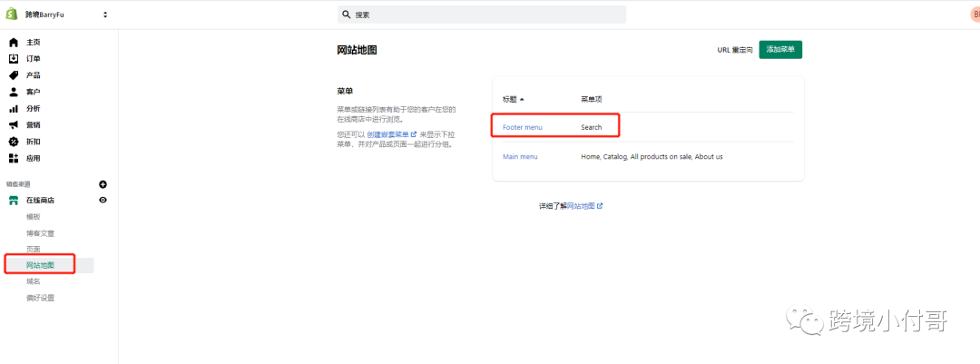
Task: Add a sales channel with plus icon
Action: coord(103,184)
